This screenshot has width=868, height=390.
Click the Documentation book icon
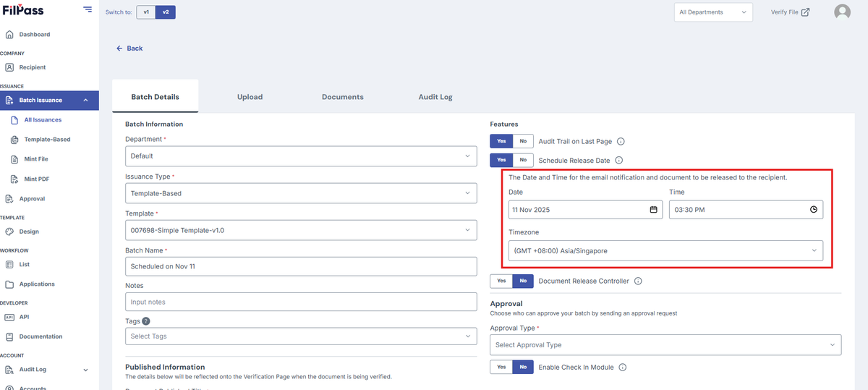[x=9, y=336]
